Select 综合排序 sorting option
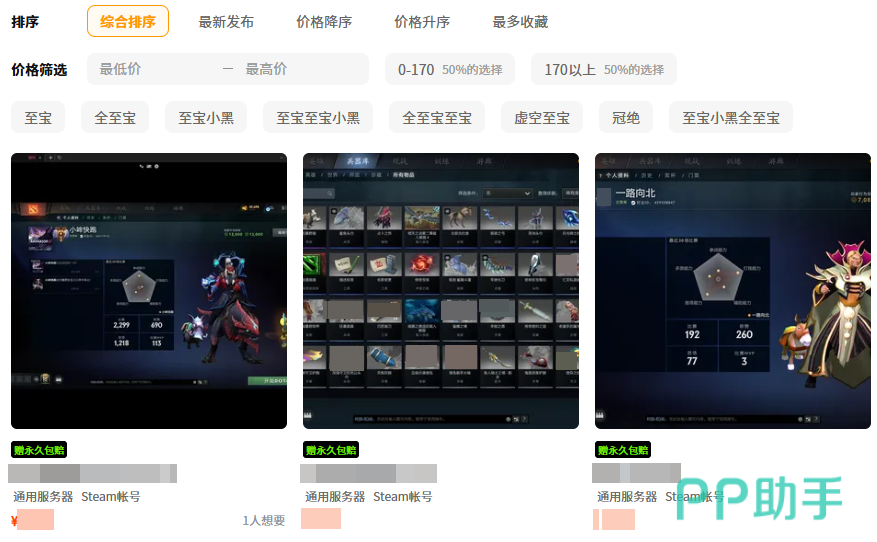Screen dimensions: 877x542 [x=128, y=21]
